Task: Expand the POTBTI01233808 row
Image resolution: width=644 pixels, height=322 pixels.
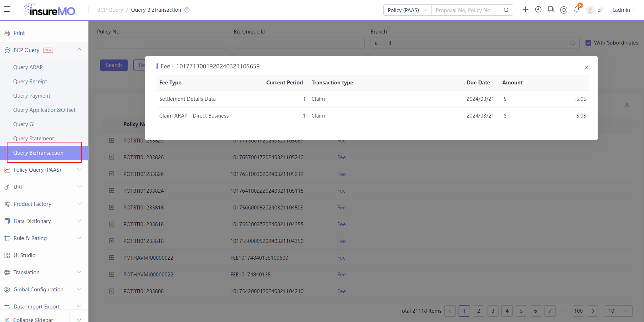Action: coord(112,291)
